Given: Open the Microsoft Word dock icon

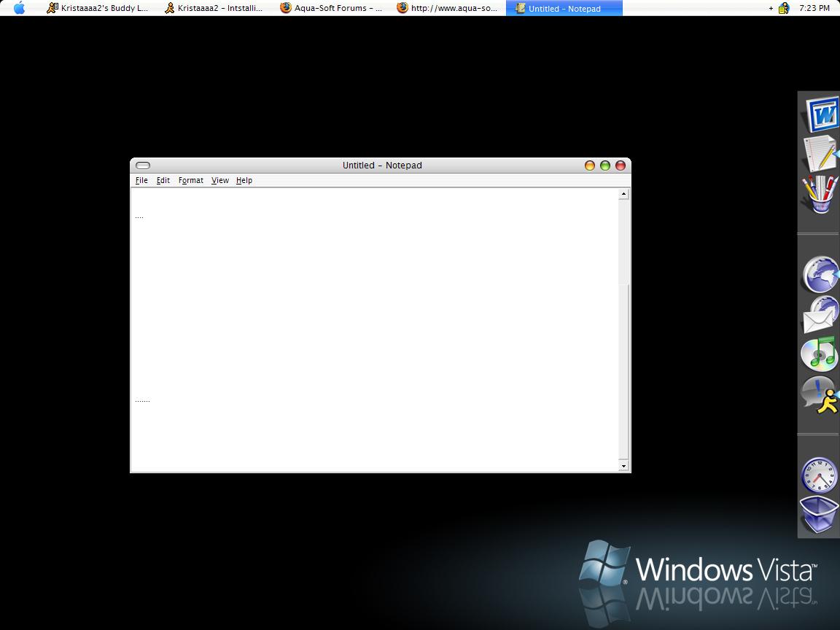Looking at the screenshot, I should (821, 114).
